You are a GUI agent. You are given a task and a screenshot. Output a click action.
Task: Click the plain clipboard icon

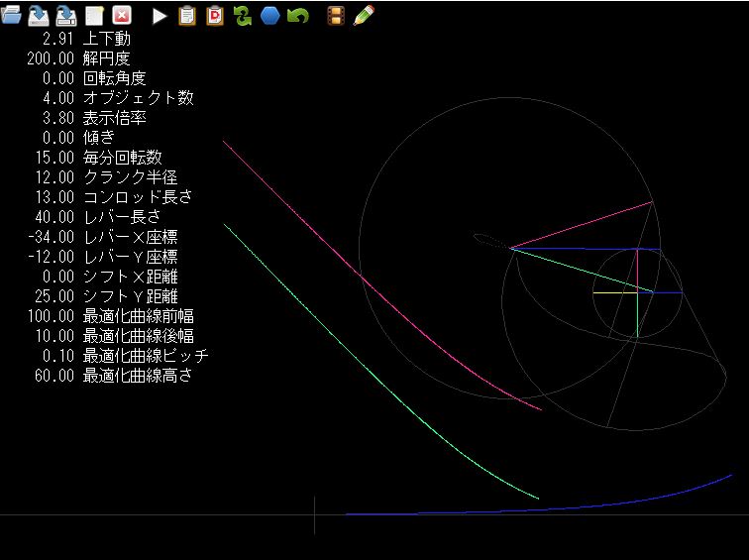(187, 16)
